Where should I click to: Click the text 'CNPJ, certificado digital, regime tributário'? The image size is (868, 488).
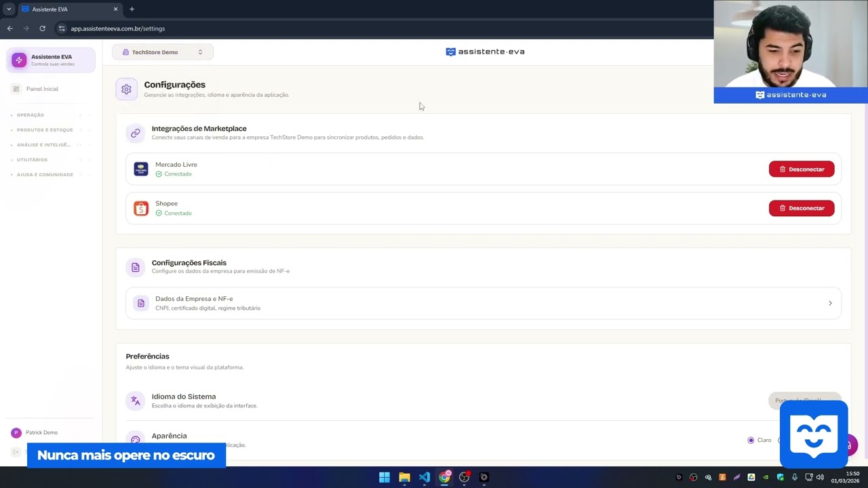point(208,308)
